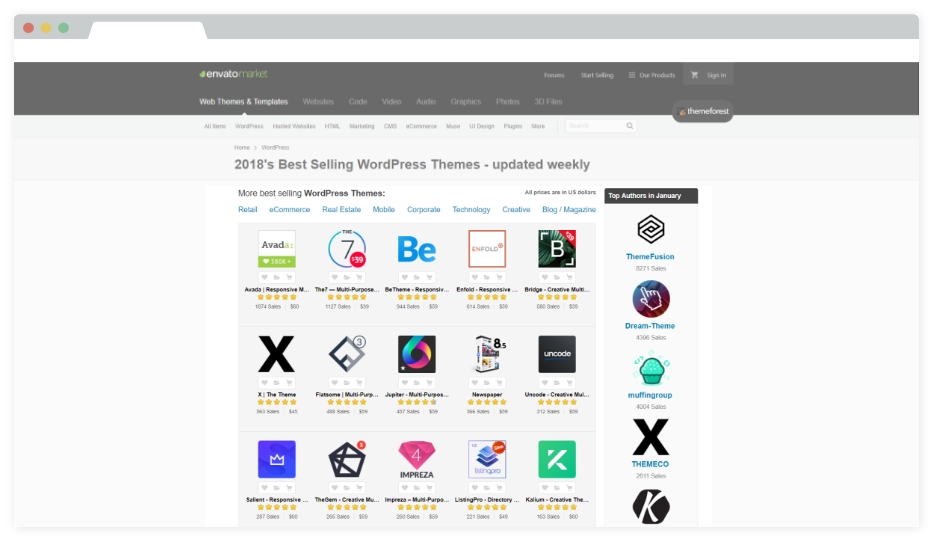Open the Blog / Magazine themes link

[569, 210]
